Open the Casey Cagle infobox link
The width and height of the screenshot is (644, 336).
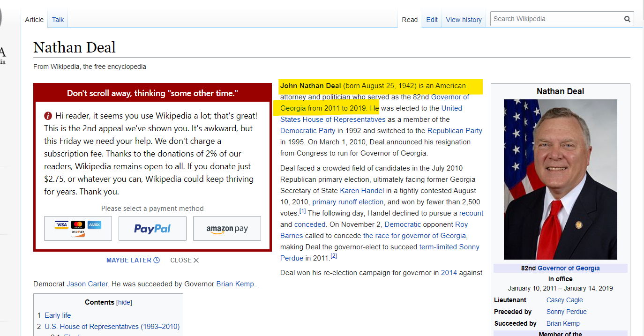(565, 300)
